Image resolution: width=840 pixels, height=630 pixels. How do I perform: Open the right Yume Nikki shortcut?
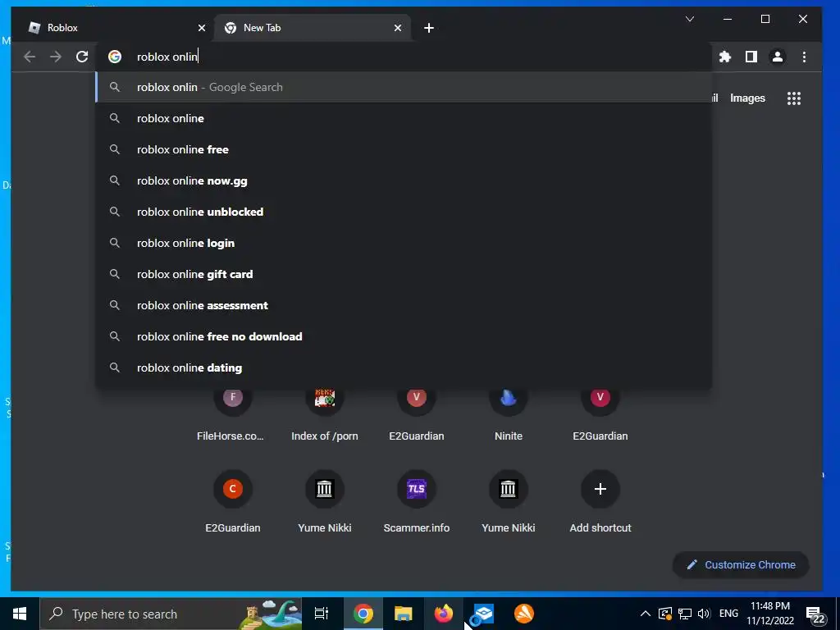click(509, 489)
